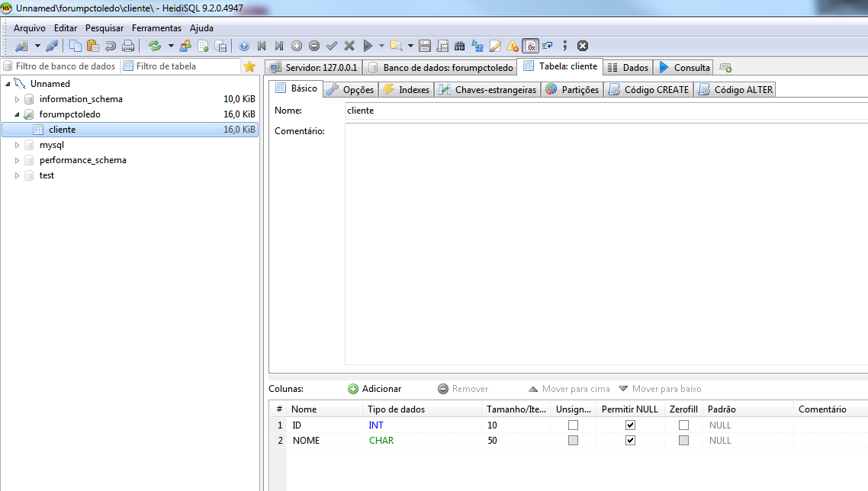Open the Código CREATE sub-tab
Screen dimensions: 868x491
(648, 90)
